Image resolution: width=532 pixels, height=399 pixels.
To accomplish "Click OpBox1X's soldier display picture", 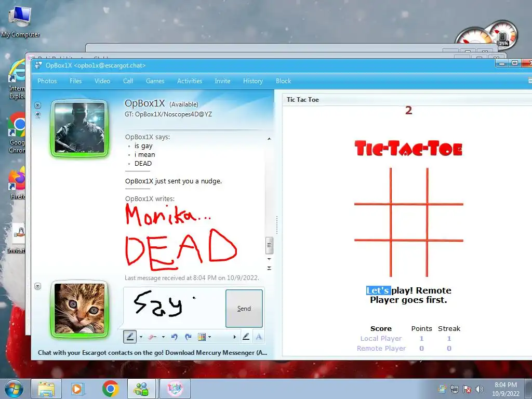I will (79, 128).
